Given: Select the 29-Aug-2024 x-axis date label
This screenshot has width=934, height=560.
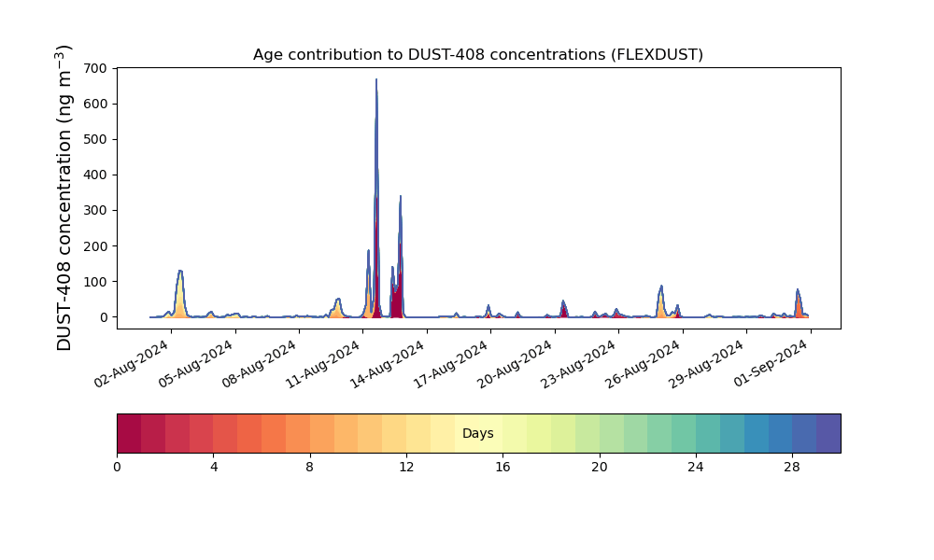Looking at the screenshot, I should [x=706, y=364].
